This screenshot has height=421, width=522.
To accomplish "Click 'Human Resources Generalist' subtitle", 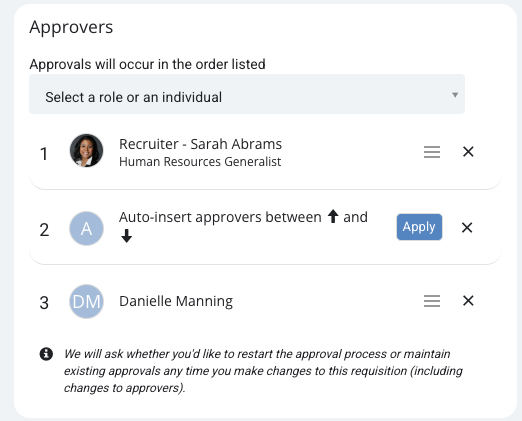I will point(200,162).
